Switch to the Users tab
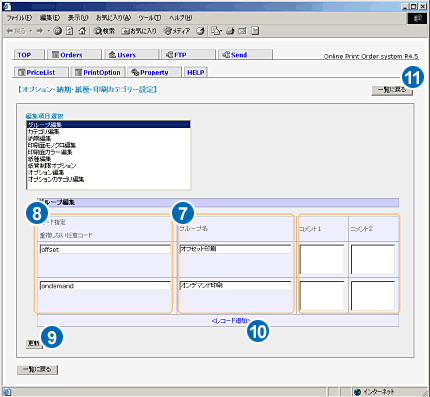 pyautogui.click(x=132, y=55)
